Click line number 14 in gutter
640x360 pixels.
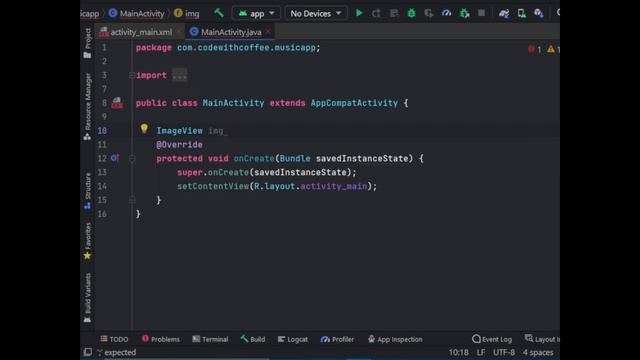102,186
